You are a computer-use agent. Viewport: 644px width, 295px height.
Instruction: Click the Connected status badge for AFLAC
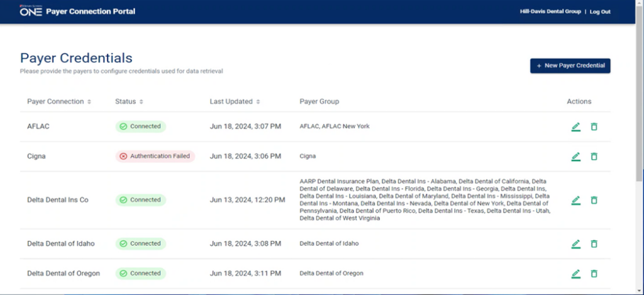[140, 126]
